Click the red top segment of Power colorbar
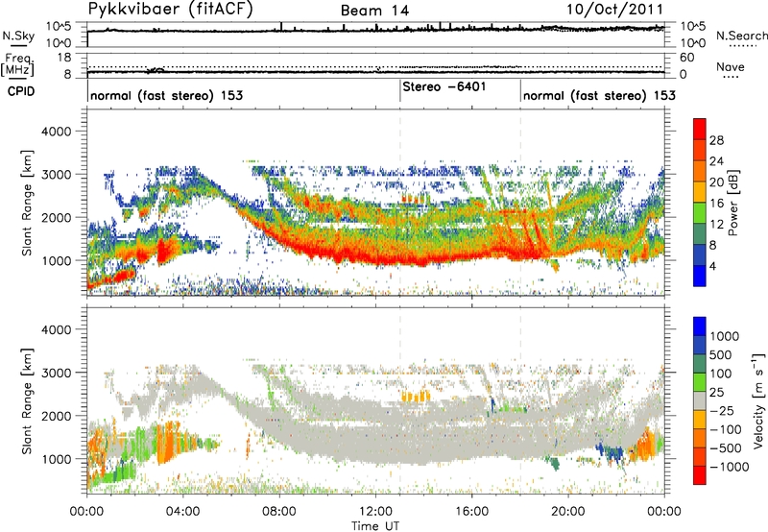The image size is (768, 532). pyautogui.click(x=700, y=129)
